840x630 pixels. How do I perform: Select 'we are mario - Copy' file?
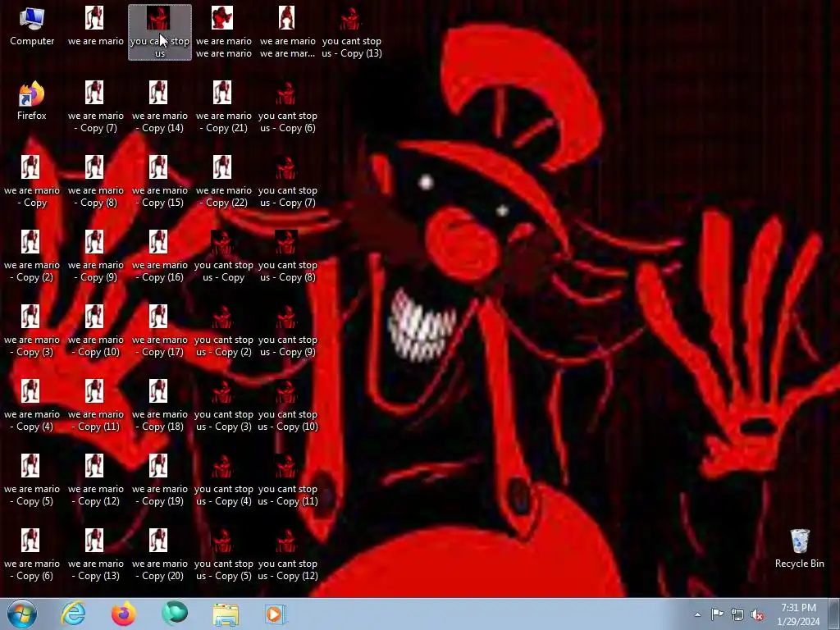tap(32, 181)
